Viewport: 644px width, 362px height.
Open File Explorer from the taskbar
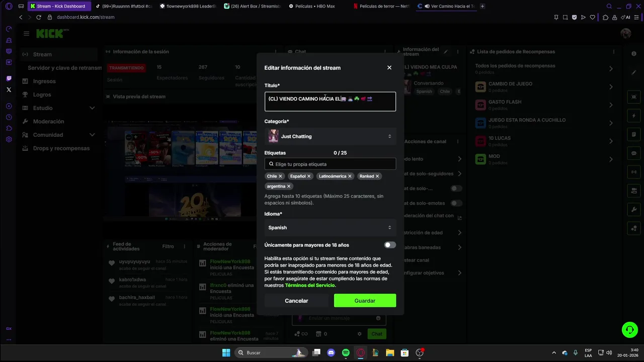(x=390, y=353)
